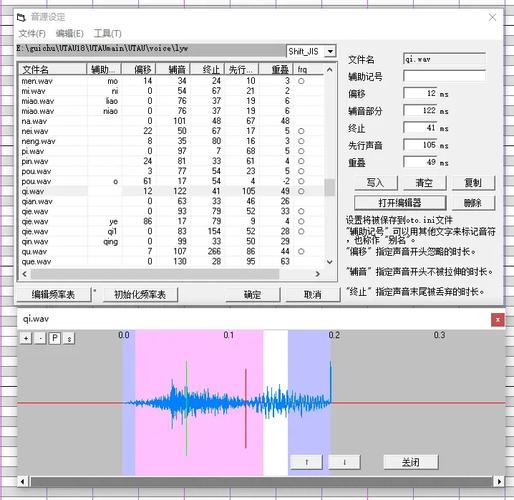The image size is (514, 500).
Task: Select the nei.wav row
Action: tap(171, 131)
